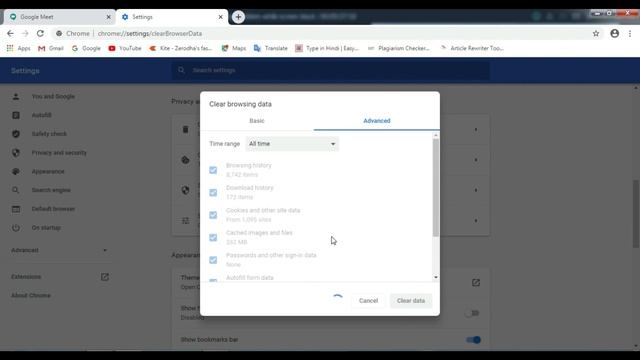Open the Kite - Zerodha bookmark

coord(181,48)
